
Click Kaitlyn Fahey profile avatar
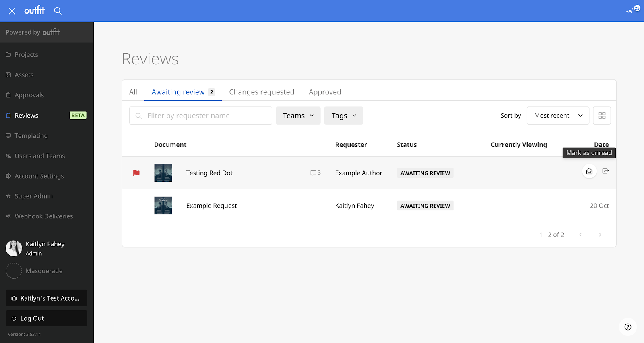(14, 248)
